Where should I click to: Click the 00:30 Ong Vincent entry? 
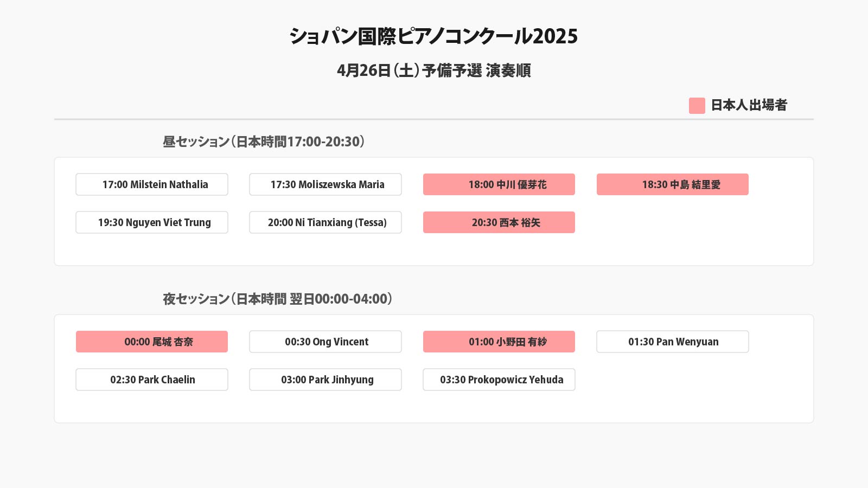[x=325, y=342]
